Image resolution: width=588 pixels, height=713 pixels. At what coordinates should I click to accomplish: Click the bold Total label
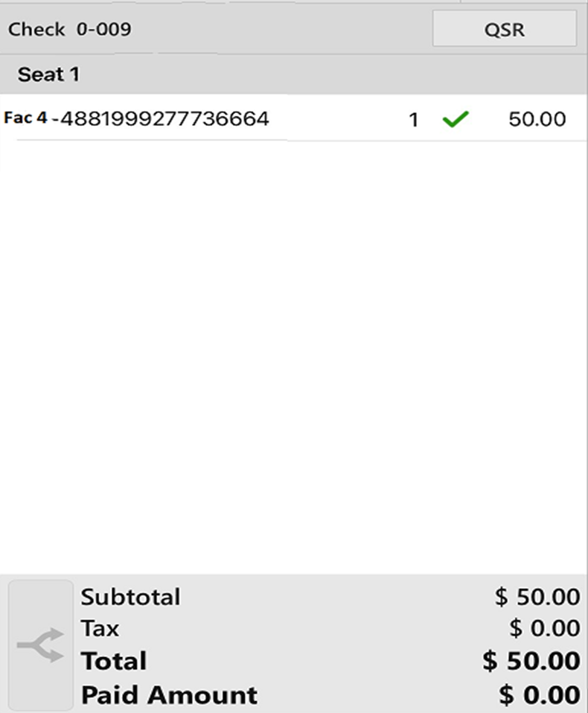114,661
